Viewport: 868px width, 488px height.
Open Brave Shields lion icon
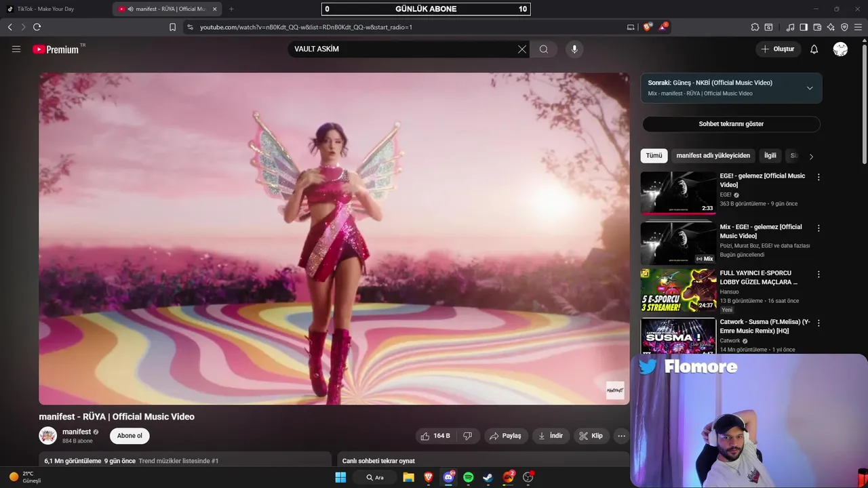click(x=647, y=27)
